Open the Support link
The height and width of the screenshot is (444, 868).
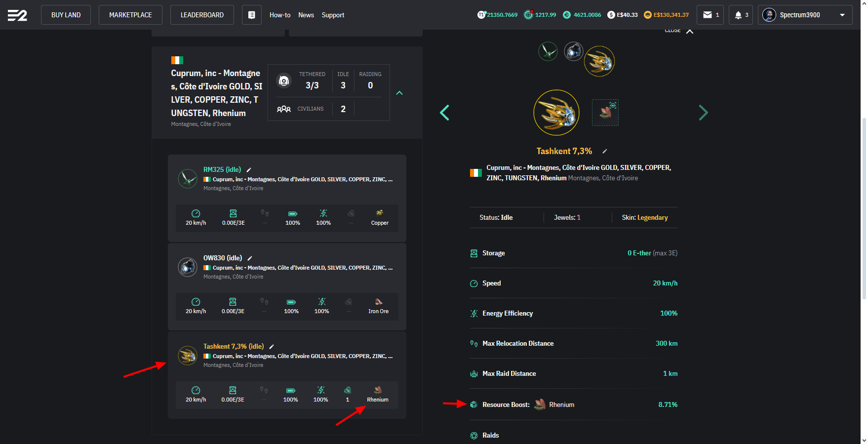pos(333,15)
